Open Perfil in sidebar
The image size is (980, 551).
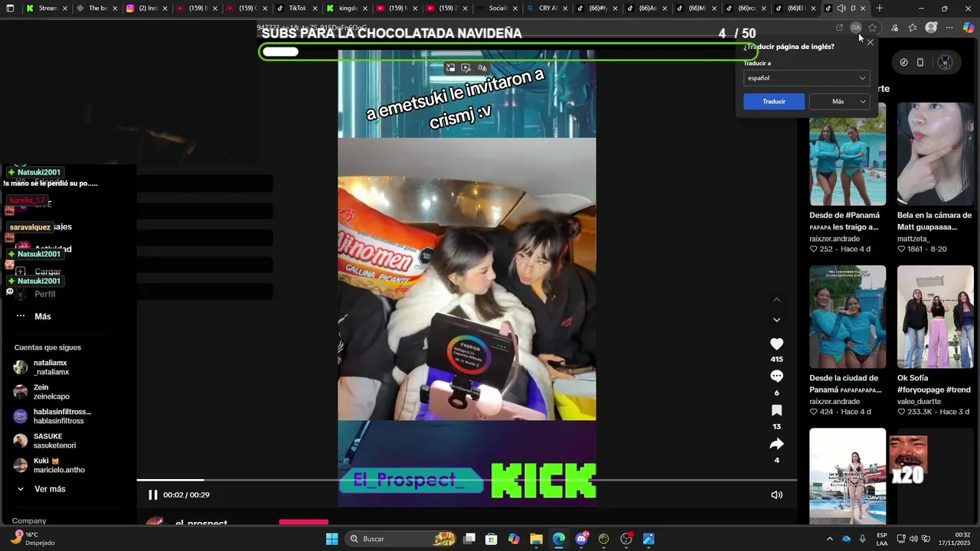click(x=44, y=294)
